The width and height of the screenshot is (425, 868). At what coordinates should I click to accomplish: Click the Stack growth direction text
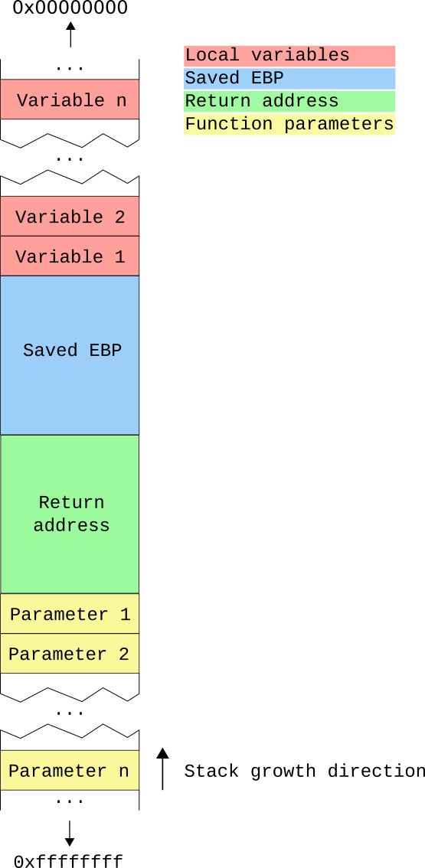tap(304, 771)
